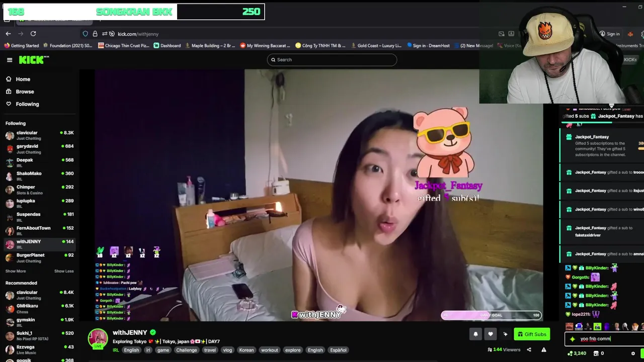
Task: Click the green Gift Subs button
Action: [532, 334]
